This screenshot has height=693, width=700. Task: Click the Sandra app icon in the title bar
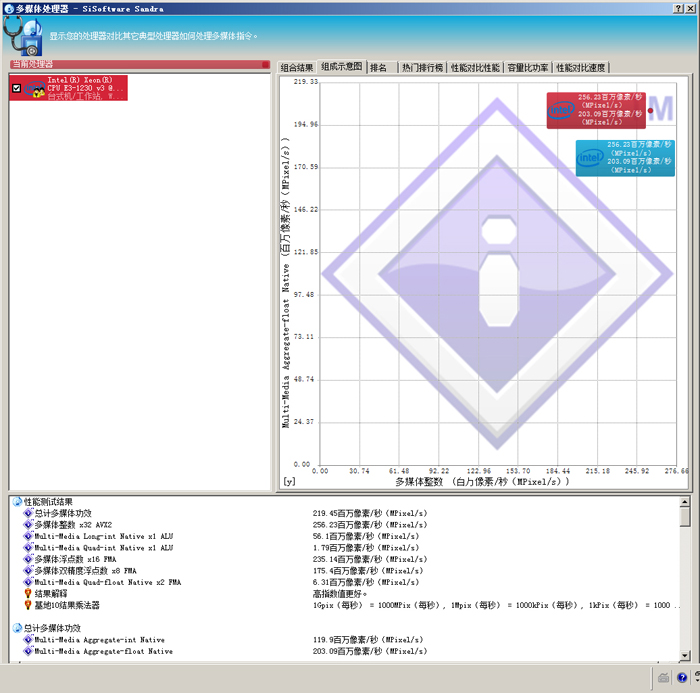tap(8, 8)
